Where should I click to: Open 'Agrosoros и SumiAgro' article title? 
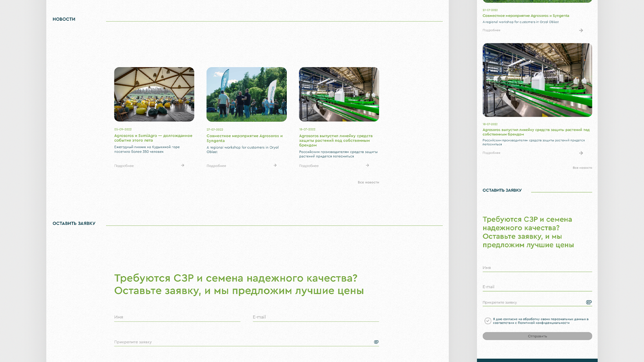(153, 138)
